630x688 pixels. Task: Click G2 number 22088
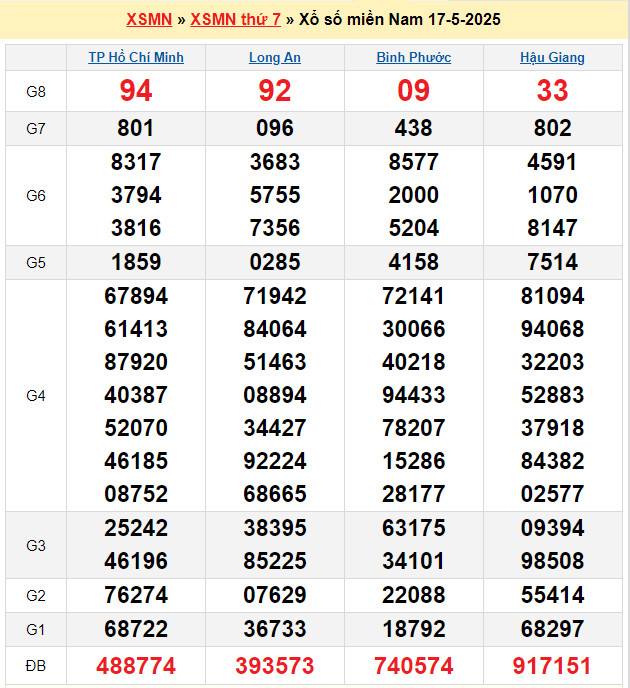coord(414,595)
